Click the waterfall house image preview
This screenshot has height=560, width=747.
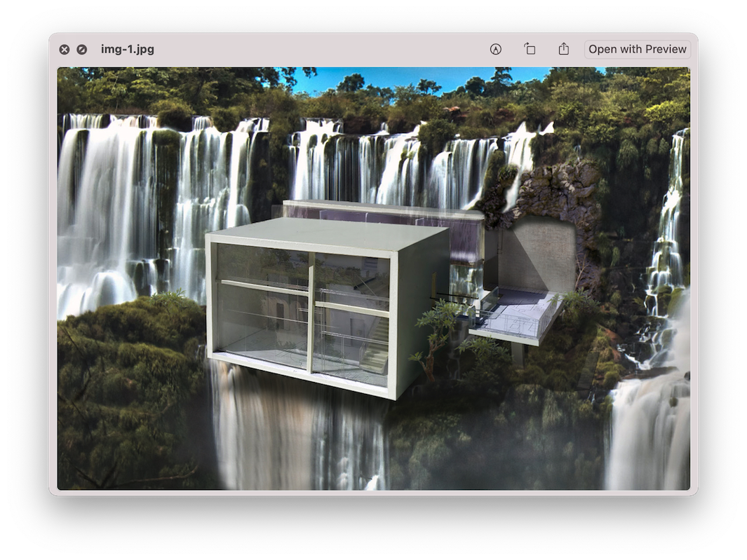pos(373,278)
